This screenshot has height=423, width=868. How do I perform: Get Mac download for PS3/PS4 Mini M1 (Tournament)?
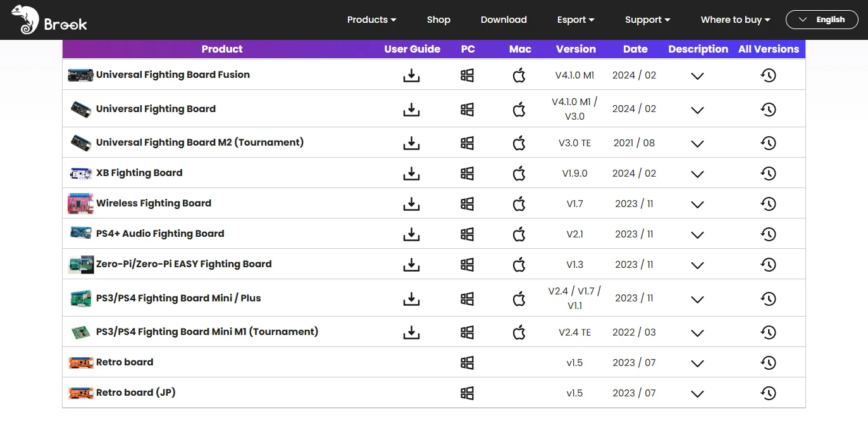coord(519,332)
